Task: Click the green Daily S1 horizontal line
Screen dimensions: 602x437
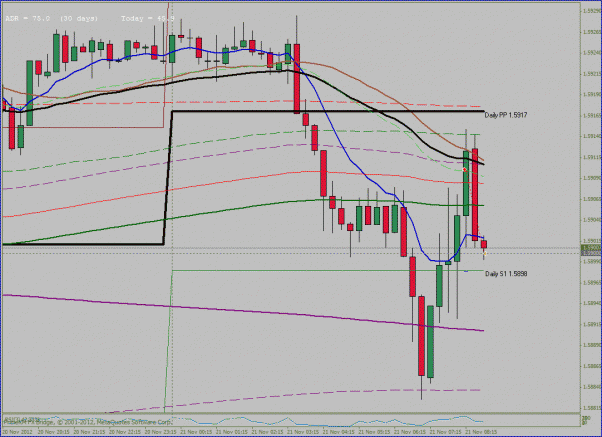Action: point(328,271)
